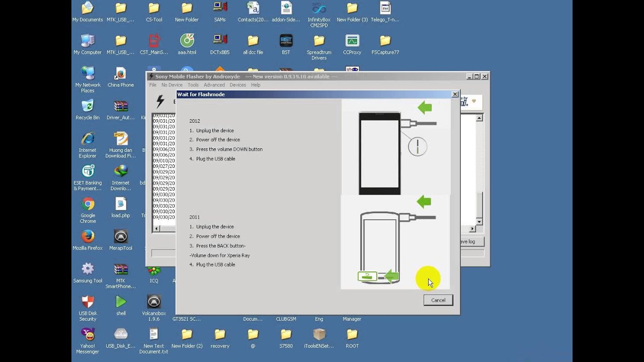The height and width of the screenshot is (362, 644).
Task: Click the log scrollbar up arrow
Action: point(479,118)
